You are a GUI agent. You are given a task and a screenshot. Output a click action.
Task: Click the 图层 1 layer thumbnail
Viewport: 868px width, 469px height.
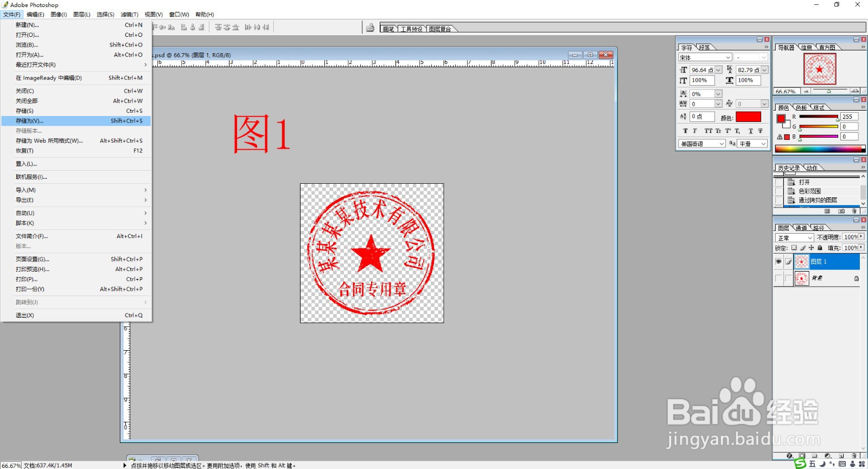[x=802, y=262]
